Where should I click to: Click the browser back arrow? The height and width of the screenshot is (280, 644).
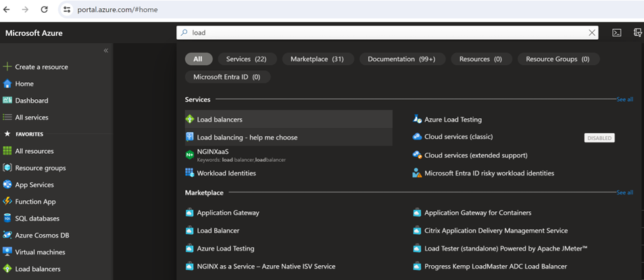tap(7, 9)
